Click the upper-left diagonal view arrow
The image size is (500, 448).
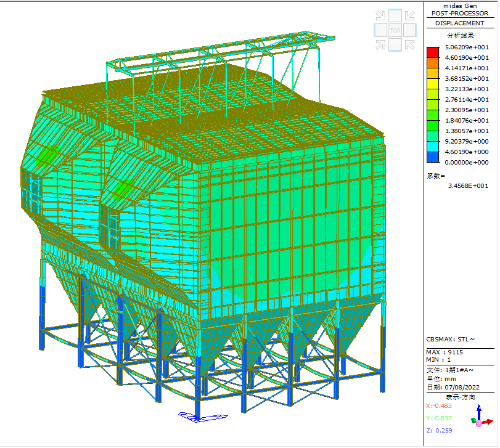(380, 15)
